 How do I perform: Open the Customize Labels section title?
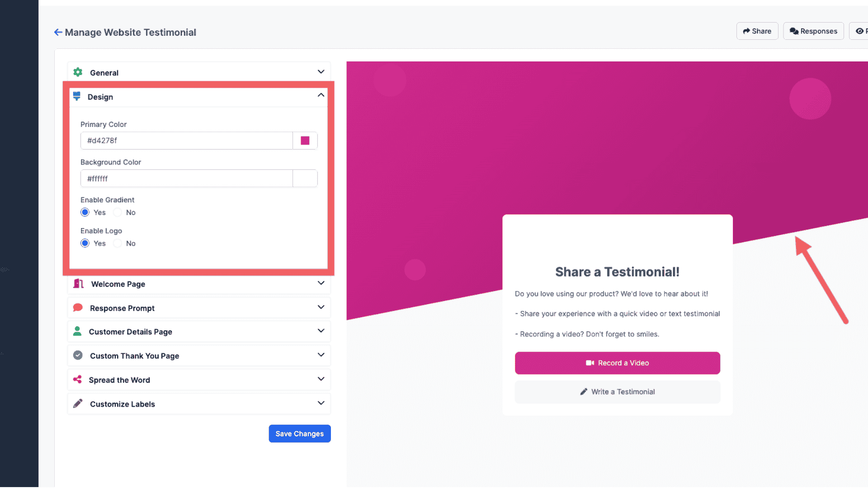122,404
